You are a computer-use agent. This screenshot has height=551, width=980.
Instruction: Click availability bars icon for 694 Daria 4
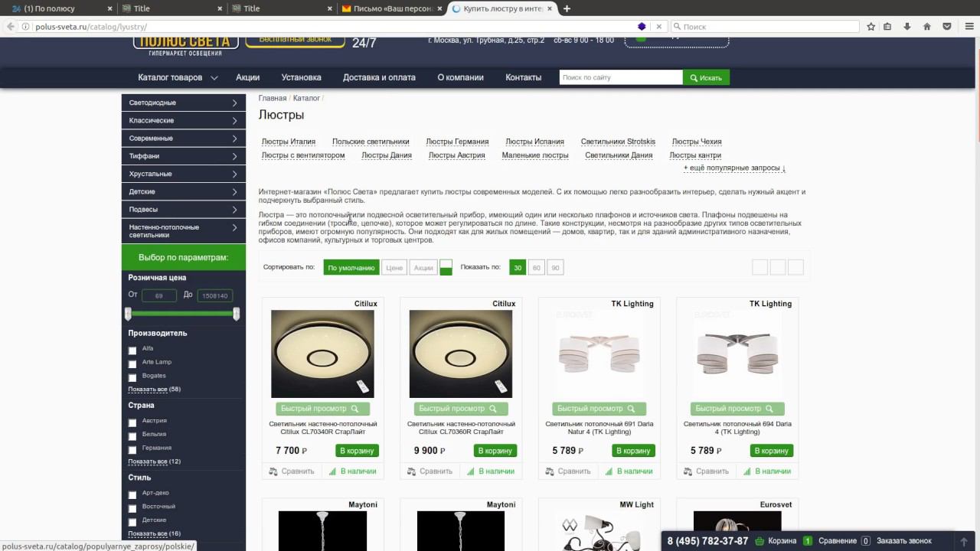tap(747, 471)
